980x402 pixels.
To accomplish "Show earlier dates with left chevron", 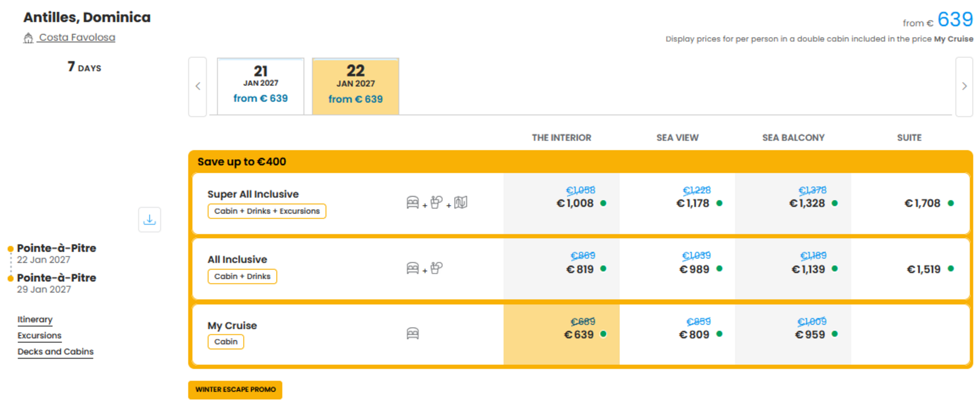I will tap(198, 86).
